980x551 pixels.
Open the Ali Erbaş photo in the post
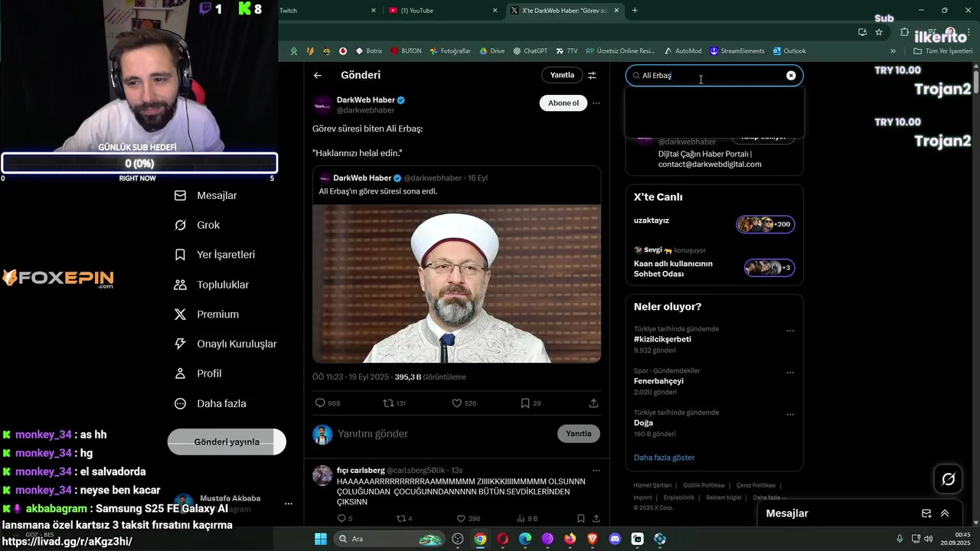coord(456,284)
